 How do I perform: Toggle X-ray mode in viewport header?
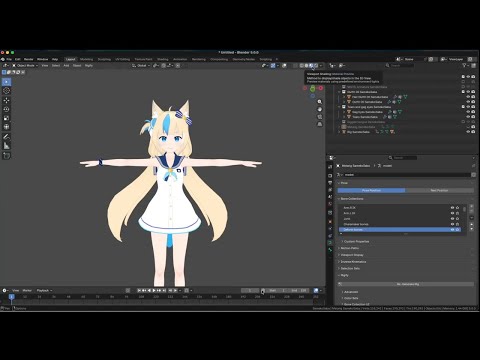coord(295,66)
